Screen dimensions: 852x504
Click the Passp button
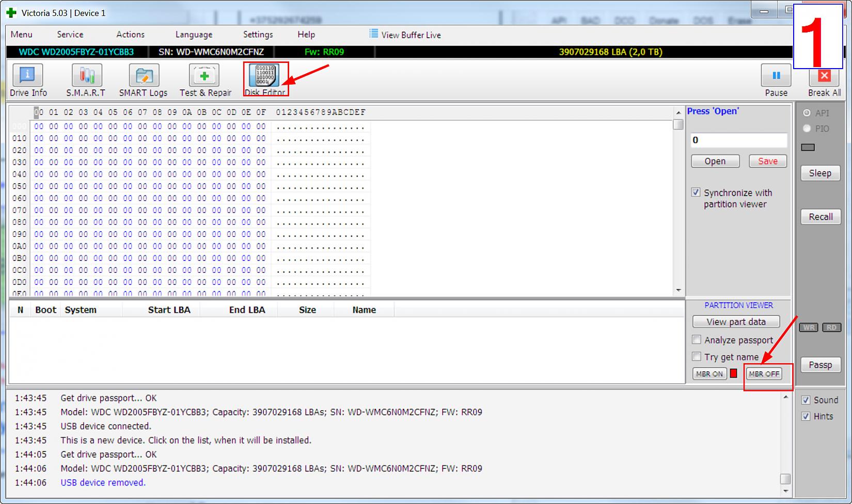coord(821,365)
